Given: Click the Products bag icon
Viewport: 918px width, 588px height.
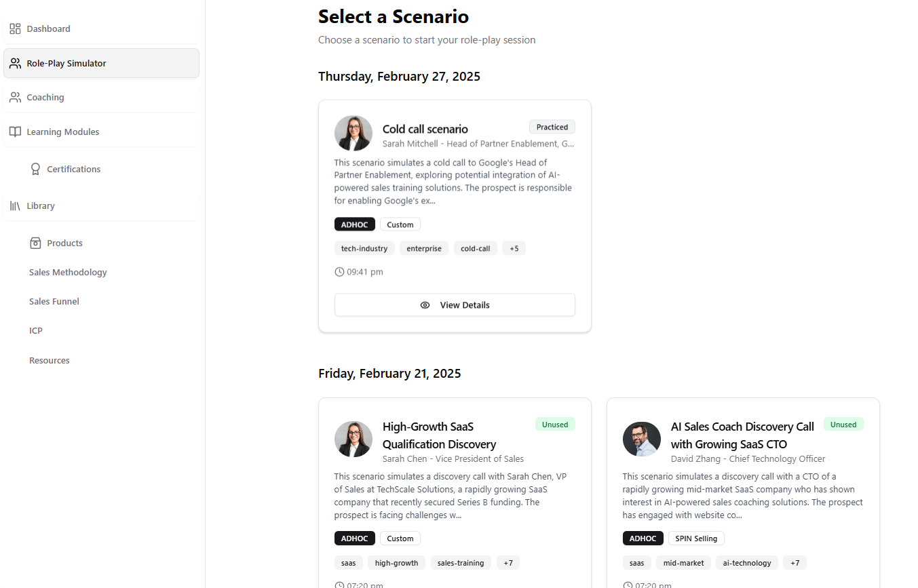Looking at the screenshot, I should coord(35,243).
